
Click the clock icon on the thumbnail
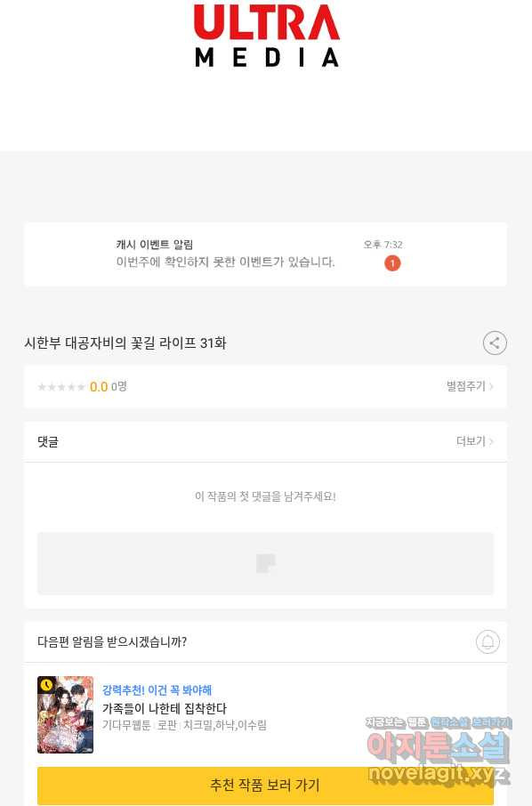tap(46, 685)
